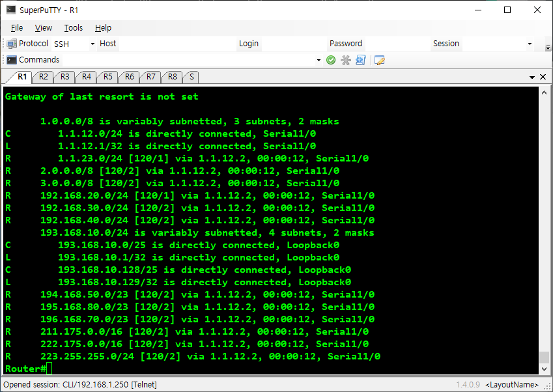Open the Help menu
This screenshot has width=553, height=392.
pos(103,28)
